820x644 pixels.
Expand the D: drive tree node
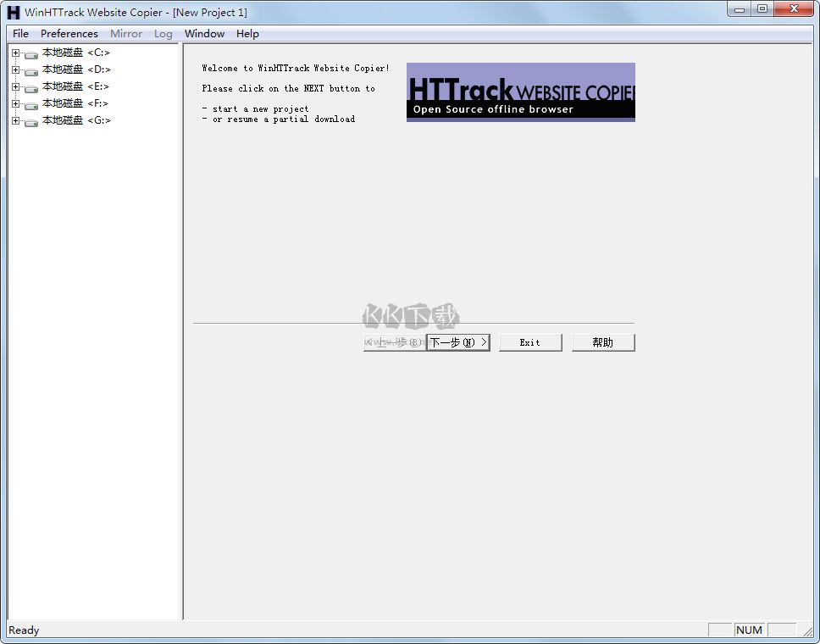pyautogui.click(x=16, y=69)
